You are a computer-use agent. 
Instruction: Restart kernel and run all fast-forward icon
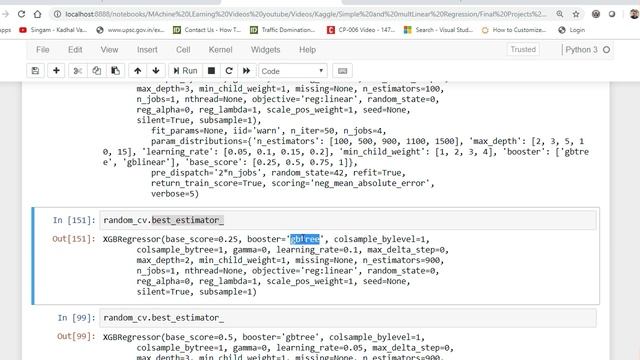coord(247,71)
